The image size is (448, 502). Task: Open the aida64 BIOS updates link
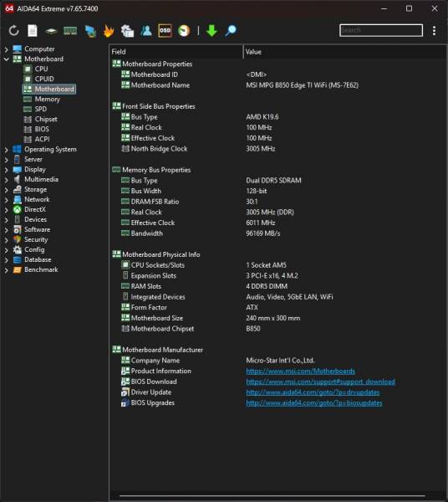314,402
